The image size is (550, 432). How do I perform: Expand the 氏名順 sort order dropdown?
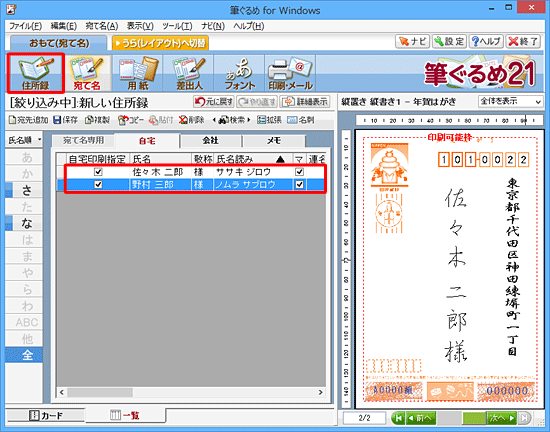click(24, 140)
